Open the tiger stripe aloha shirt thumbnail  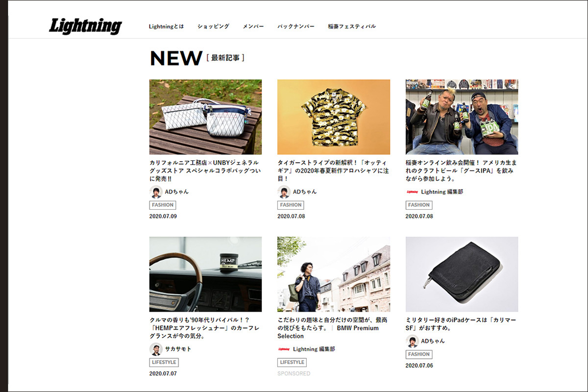334,117
